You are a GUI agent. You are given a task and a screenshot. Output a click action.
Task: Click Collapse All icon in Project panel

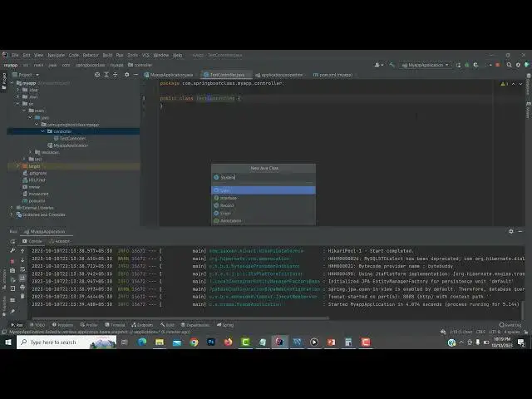116,75
